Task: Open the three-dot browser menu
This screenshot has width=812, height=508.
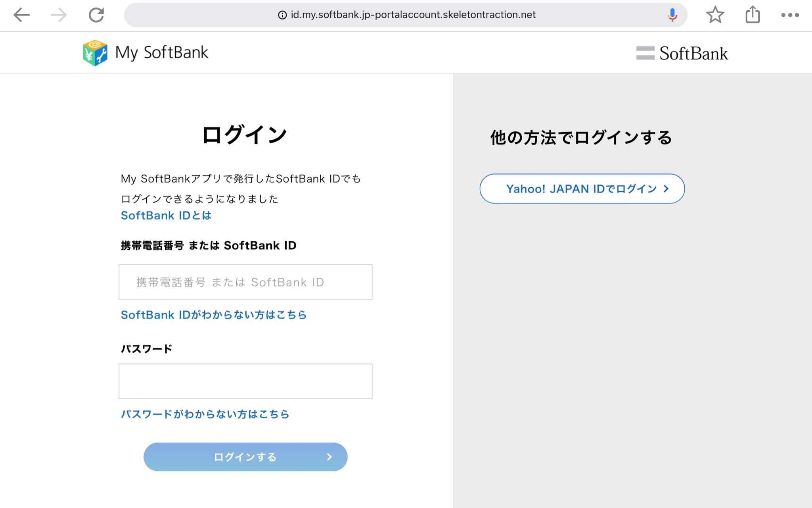Action: pos(790,15)
